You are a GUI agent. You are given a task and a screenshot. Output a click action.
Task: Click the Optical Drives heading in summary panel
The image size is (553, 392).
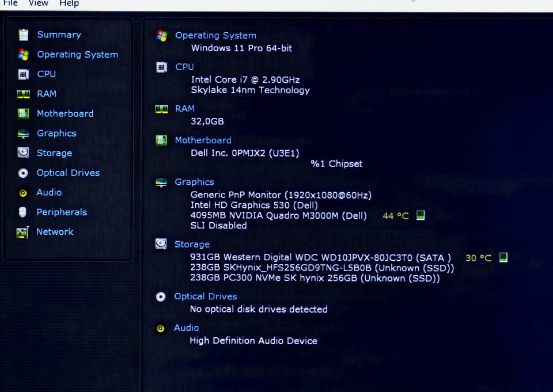206,296
